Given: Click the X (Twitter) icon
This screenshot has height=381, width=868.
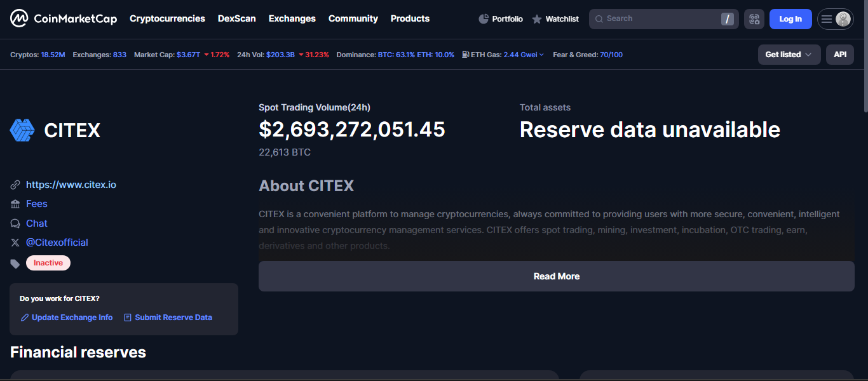Looking at the screenshot, I should (x=15, y=243).
